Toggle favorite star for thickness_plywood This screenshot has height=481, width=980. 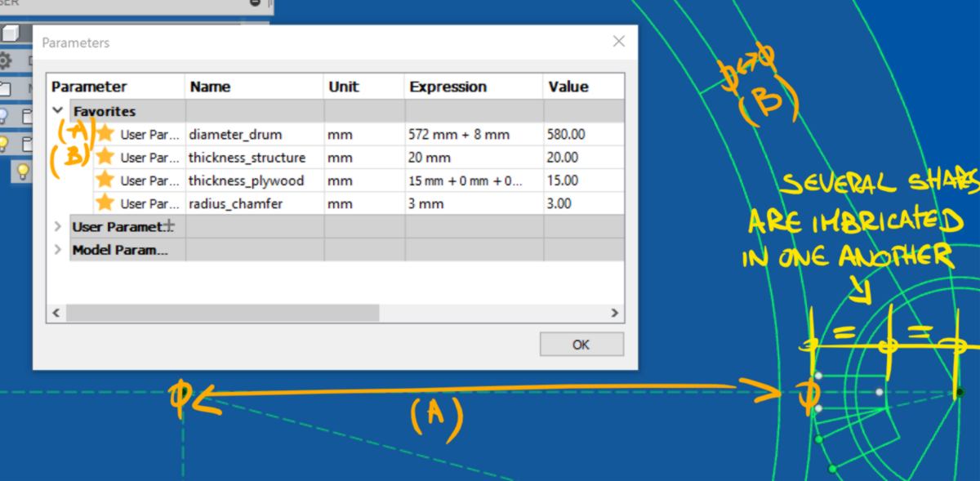(x=105, y=180)
